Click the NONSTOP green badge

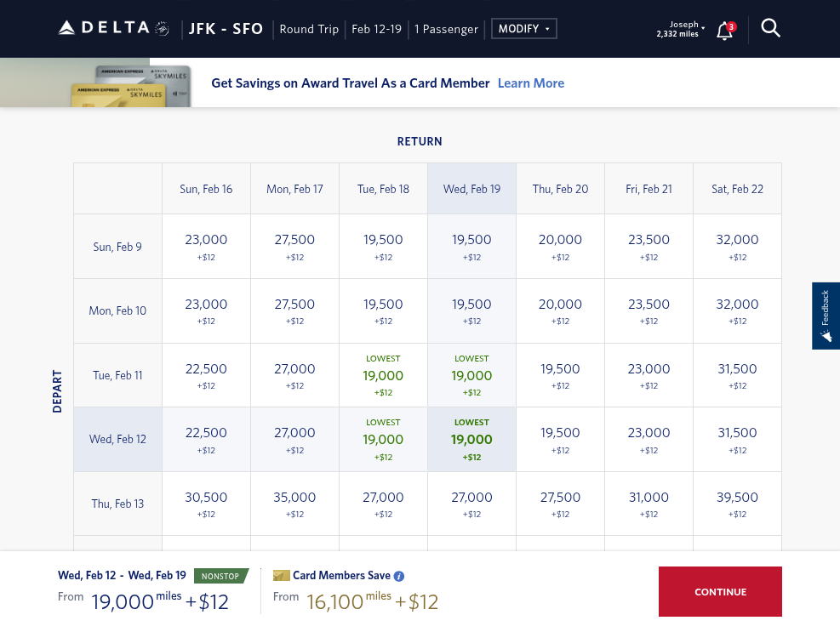point(221,576)
